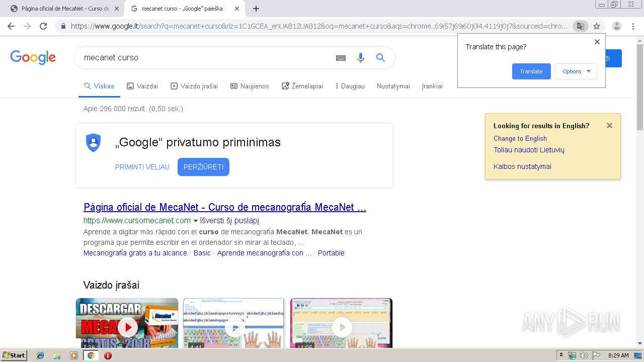Screen dimensions: 644x362
Task: Open the Basic sitelink
Action: coord(202,253)
